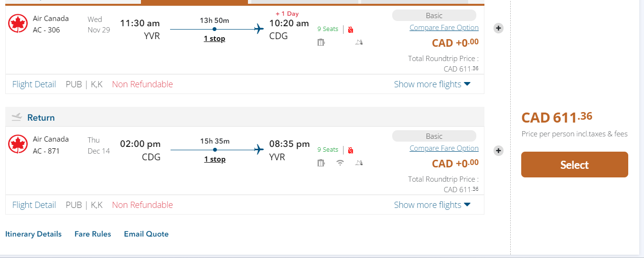Click the seat amenity icon on return flight
The image size is (644, 258).
359,163
